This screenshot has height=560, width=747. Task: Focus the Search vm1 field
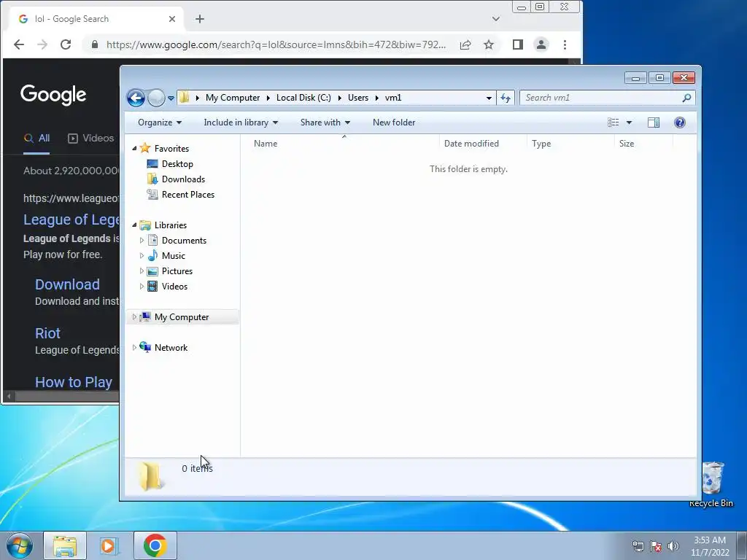[602, 98]
